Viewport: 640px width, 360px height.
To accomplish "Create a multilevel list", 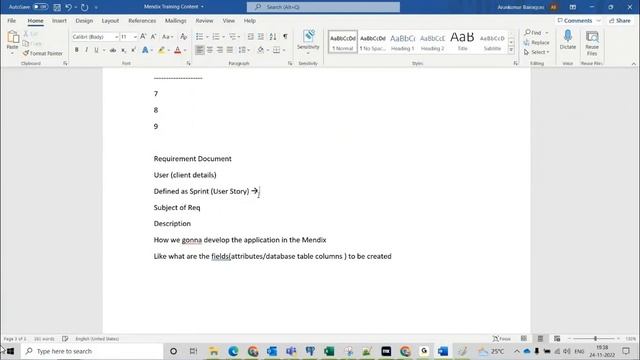I will [x=233, y=37].
